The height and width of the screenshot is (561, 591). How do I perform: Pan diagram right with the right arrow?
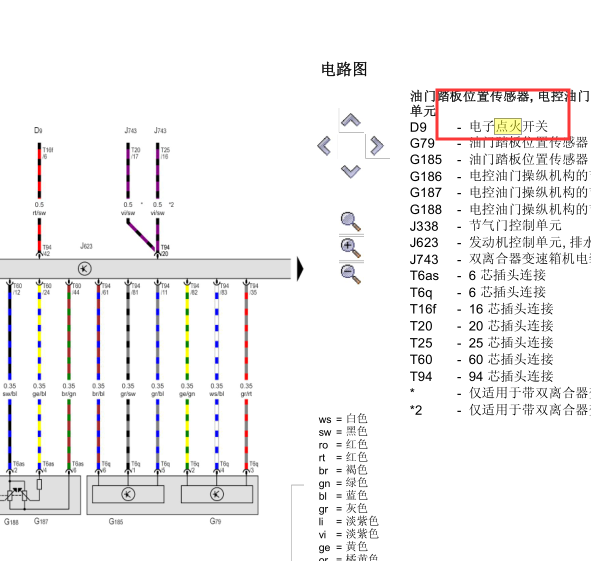click(x=377, y=146)
